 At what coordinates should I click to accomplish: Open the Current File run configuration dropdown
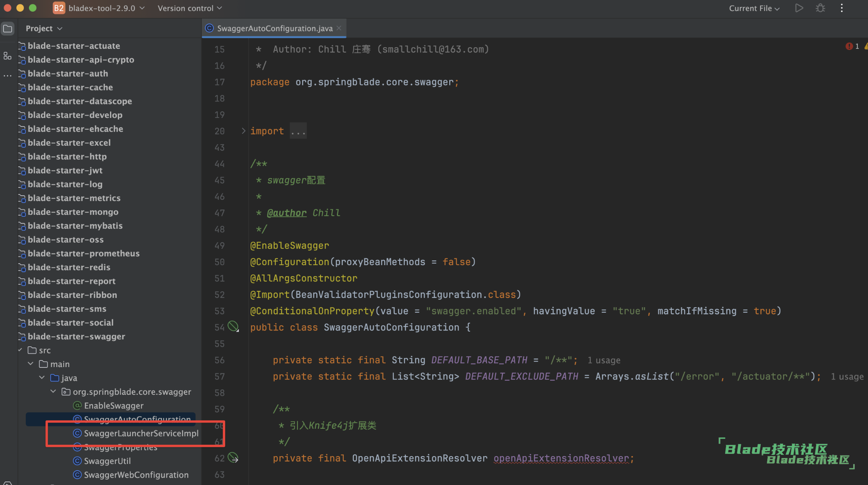tap(754, 8)
